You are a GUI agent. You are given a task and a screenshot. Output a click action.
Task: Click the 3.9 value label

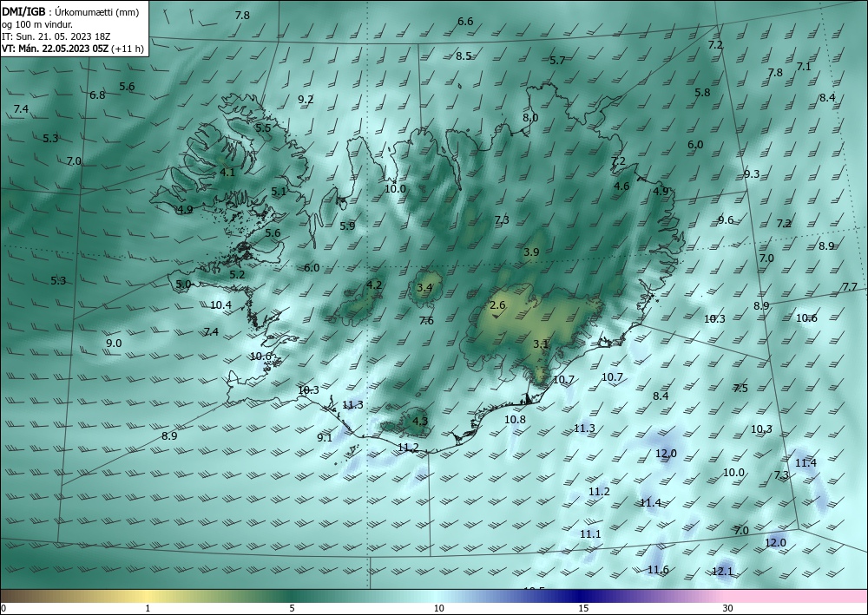[531, 252]
